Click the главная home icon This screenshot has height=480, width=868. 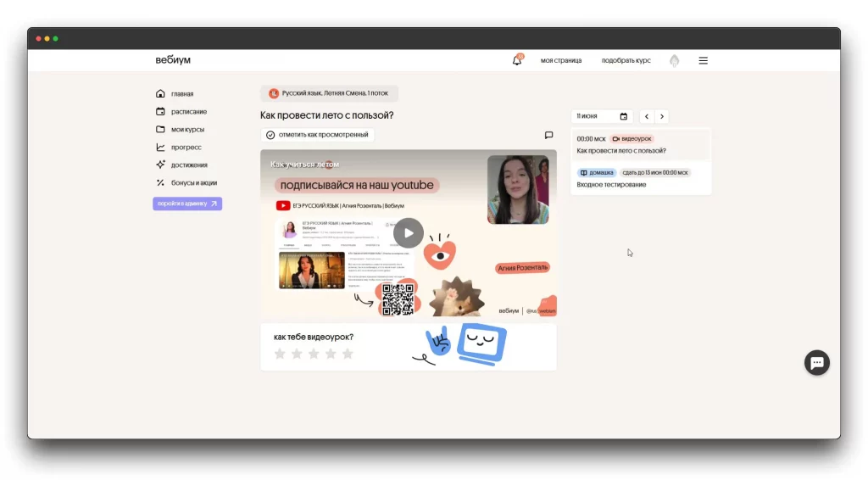pos(160,93)
